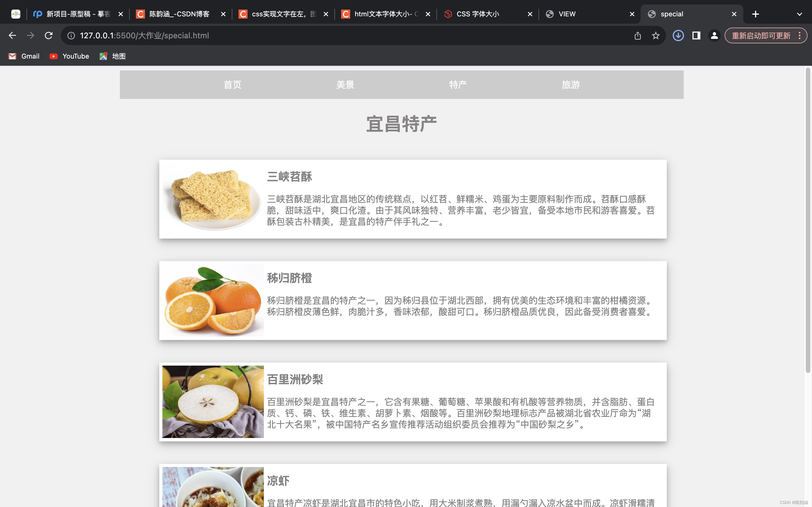Expand the tab search chevron

[799, 14]
